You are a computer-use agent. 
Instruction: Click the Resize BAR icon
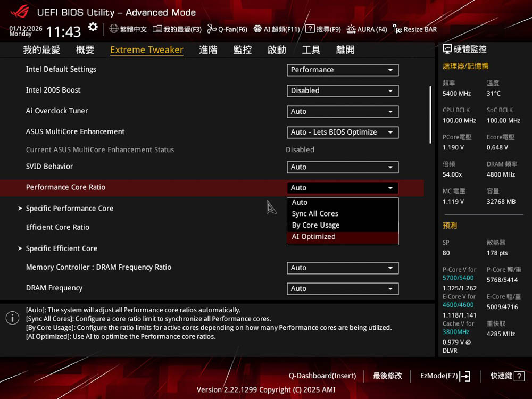tap(397, 29)
